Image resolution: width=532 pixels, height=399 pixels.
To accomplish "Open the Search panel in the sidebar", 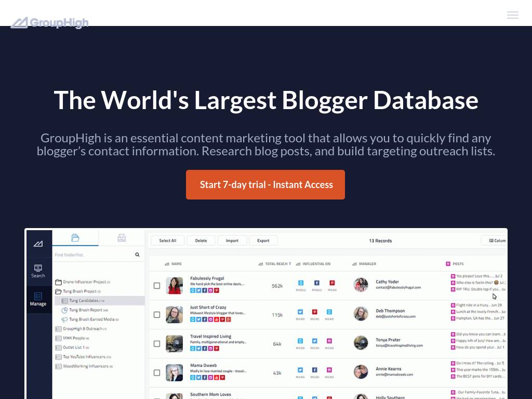I will pos(38,271).
